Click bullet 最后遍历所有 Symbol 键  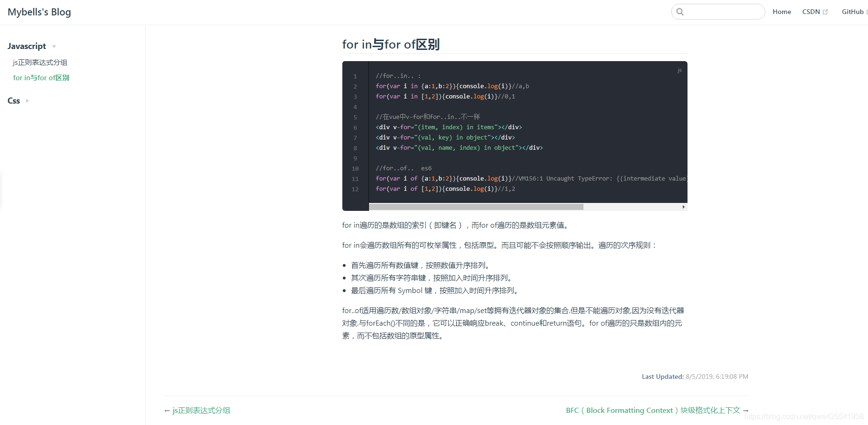436,291
